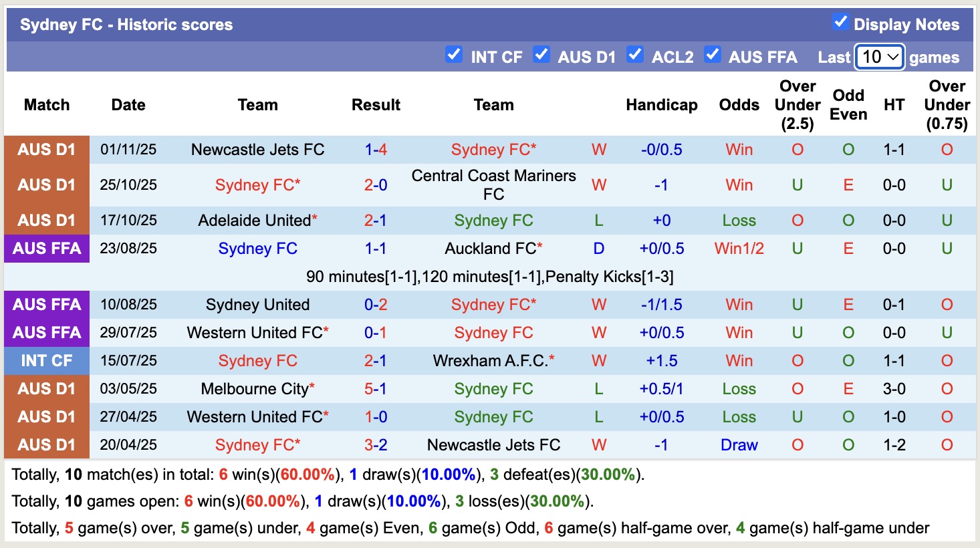Open the Wrexham A.F.C. team page
The image size is (980, 548).
(493, 360)
